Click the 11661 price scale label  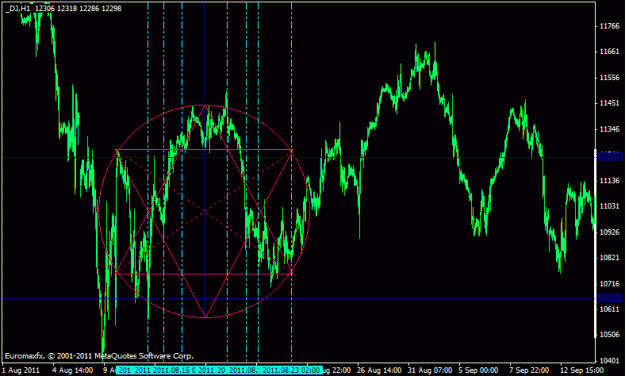610,52
